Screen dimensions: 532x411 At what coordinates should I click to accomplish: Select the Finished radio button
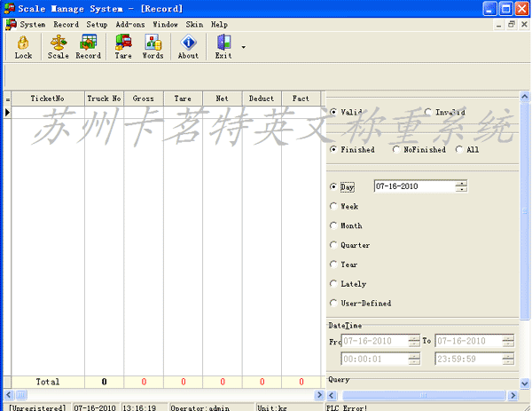333,149
